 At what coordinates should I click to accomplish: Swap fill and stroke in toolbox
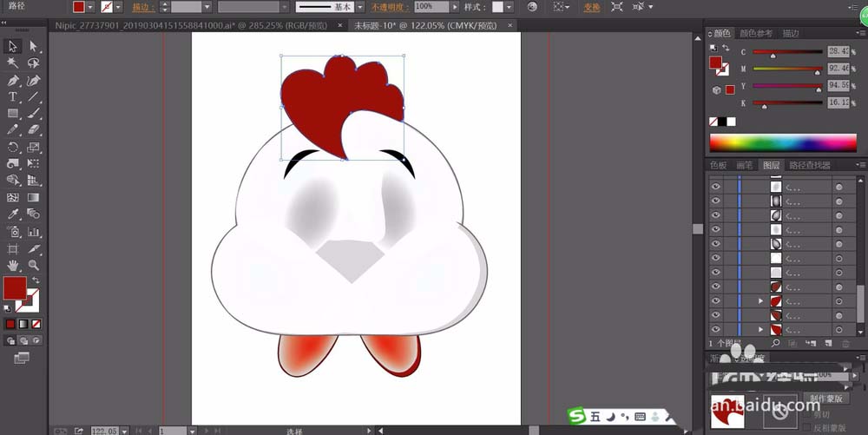click(36, 280)
